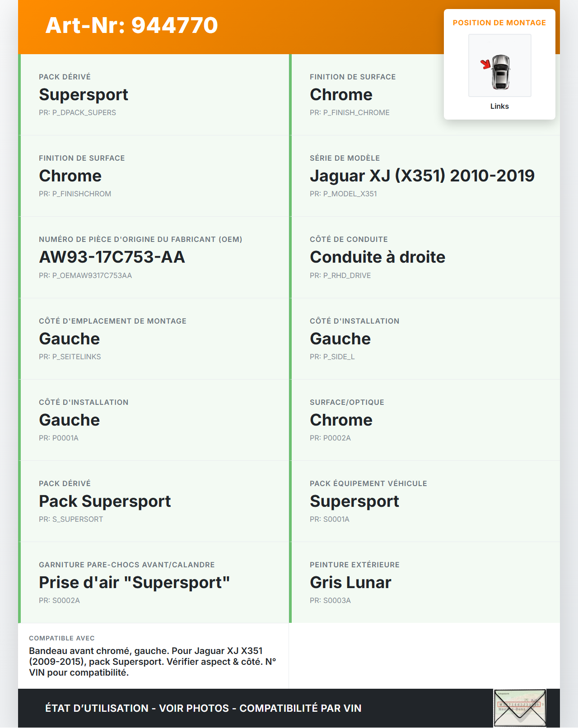Screen dimensions: 578x728
Task: Click the Gauche value with code P_SIDE_L
Action: [x=340, y=339]
